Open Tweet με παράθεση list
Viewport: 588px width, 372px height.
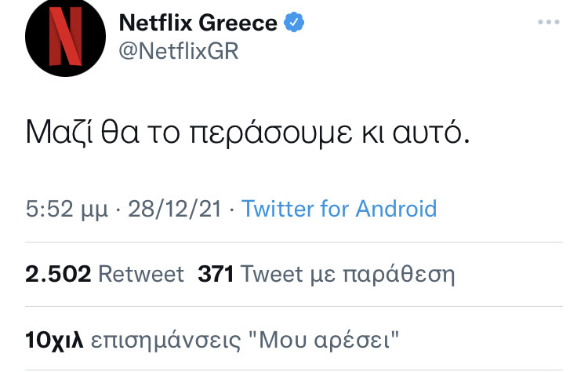[347, 275]
